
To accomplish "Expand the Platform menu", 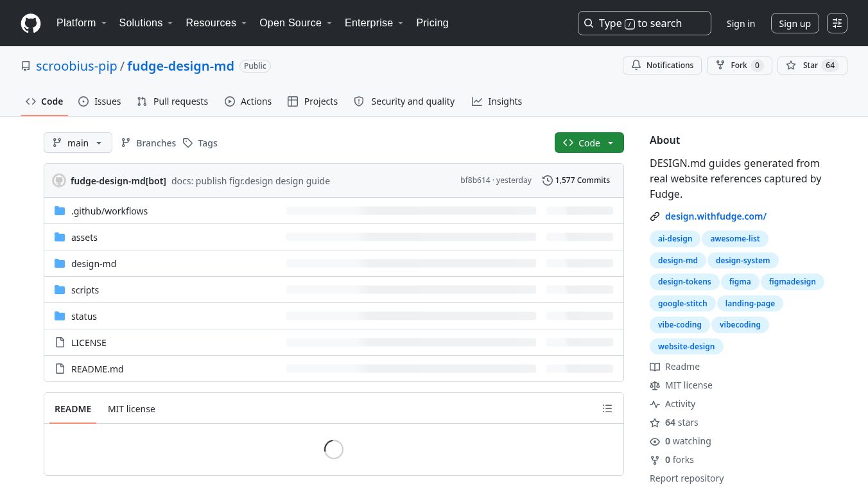I will [82, 23].
